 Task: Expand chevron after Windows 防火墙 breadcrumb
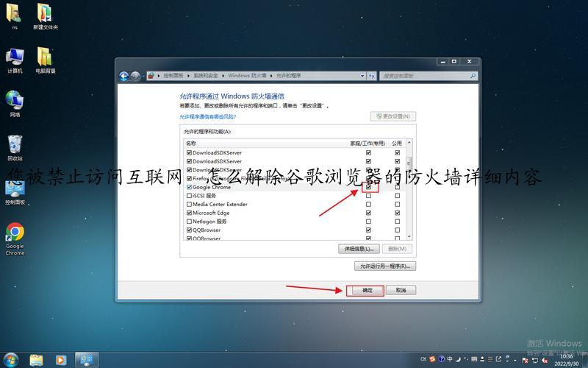271,76
